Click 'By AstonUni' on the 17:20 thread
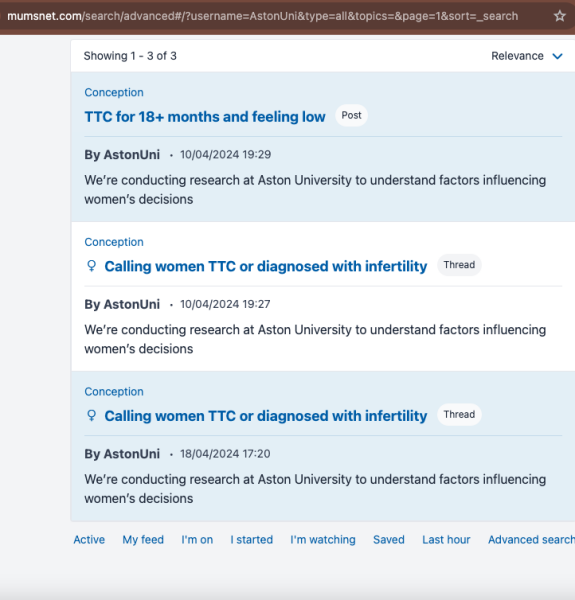 [x=122, y=454]
